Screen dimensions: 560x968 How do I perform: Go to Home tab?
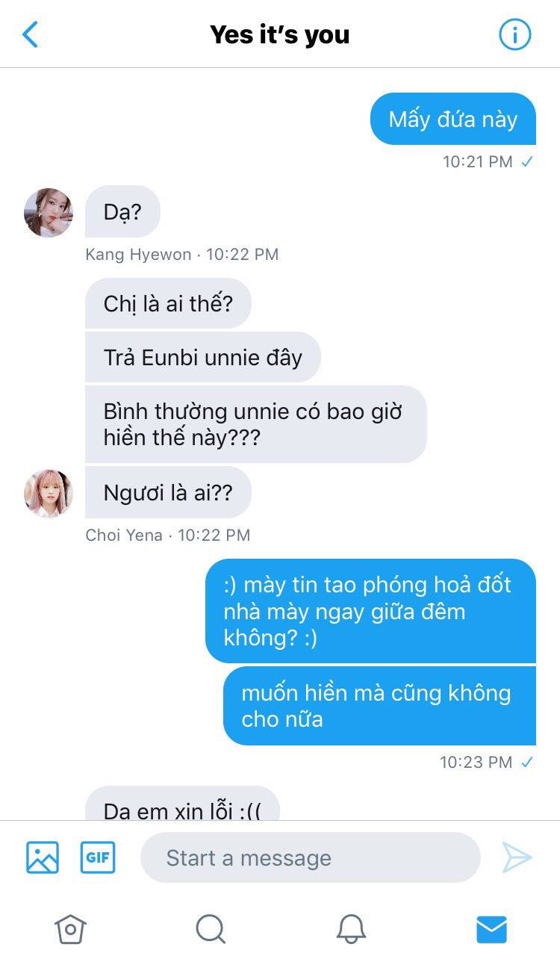click(70, 929)
